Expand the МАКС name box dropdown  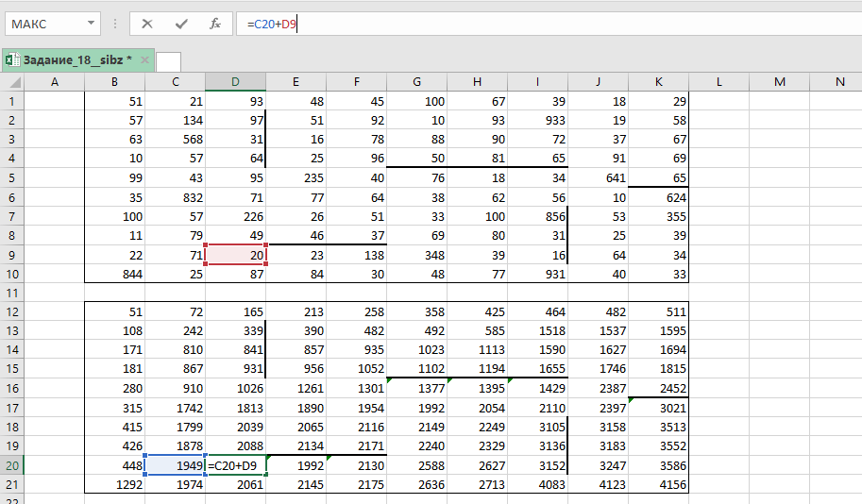click(x=91, y=24)
